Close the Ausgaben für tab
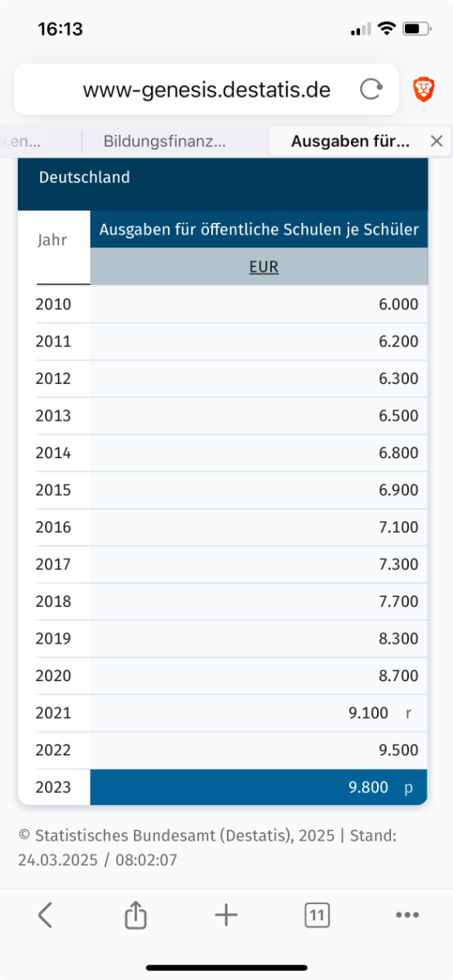The image size is (453, 980). 437,141
